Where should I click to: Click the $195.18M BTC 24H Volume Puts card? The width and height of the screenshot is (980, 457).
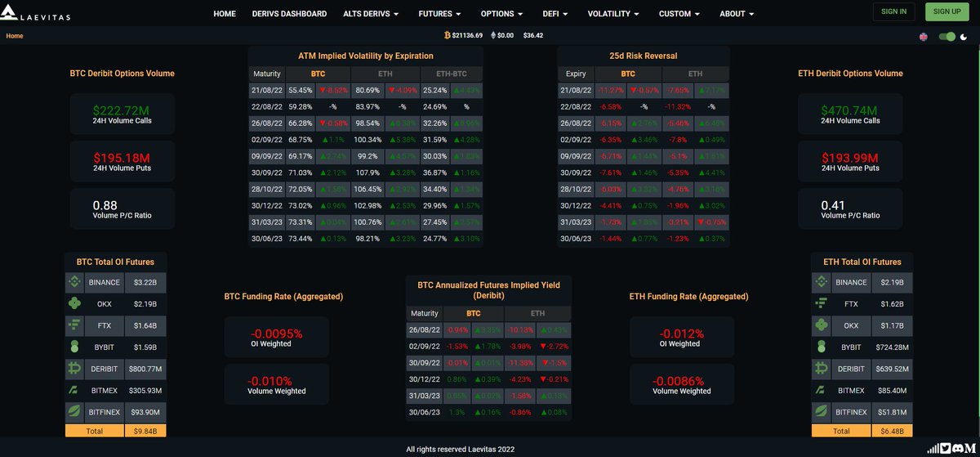pyautogui.click(x=122, y=161)
